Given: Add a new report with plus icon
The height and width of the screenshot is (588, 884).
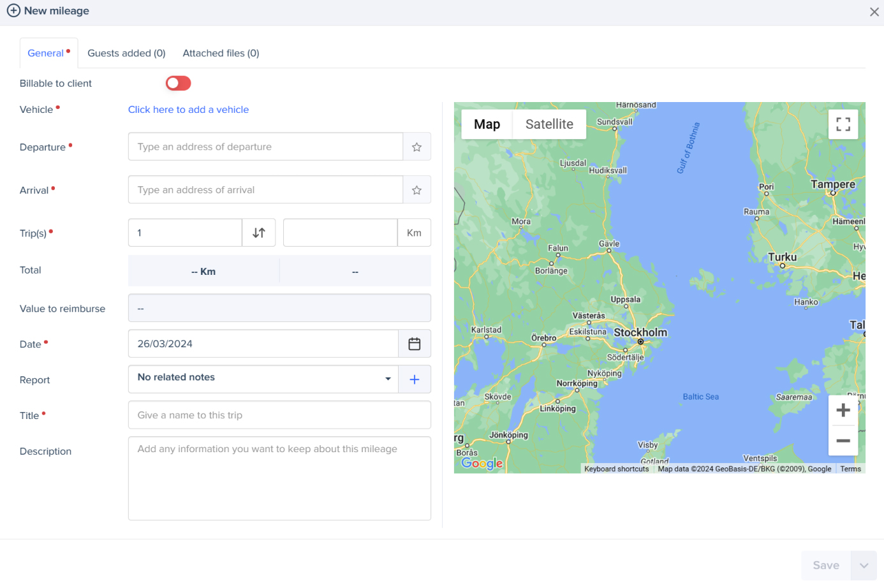Looking at the screenshot, I should click(x=414, y=379).
